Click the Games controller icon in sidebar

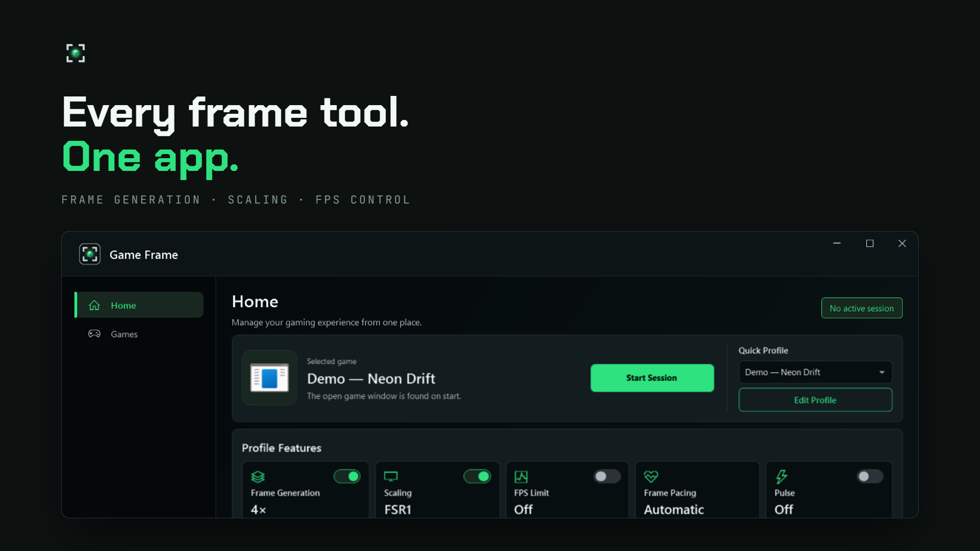[94, 334]
